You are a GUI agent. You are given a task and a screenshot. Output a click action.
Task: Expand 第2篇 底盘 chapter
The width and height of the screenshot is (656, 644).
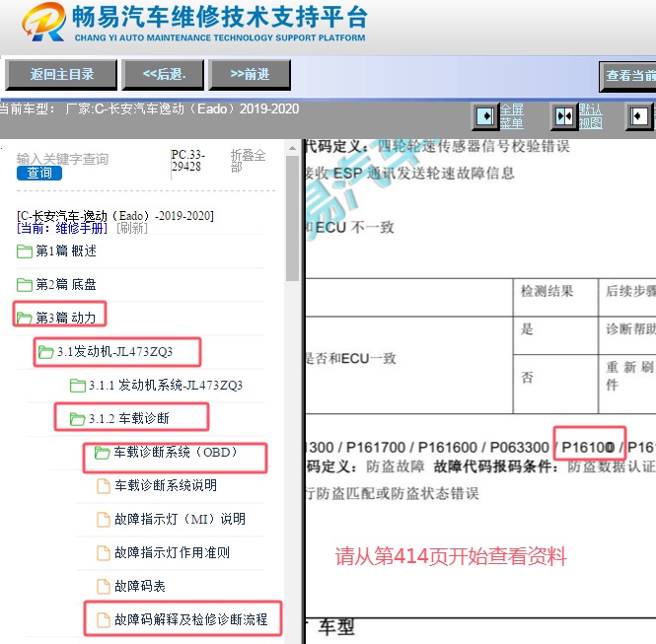66,284
